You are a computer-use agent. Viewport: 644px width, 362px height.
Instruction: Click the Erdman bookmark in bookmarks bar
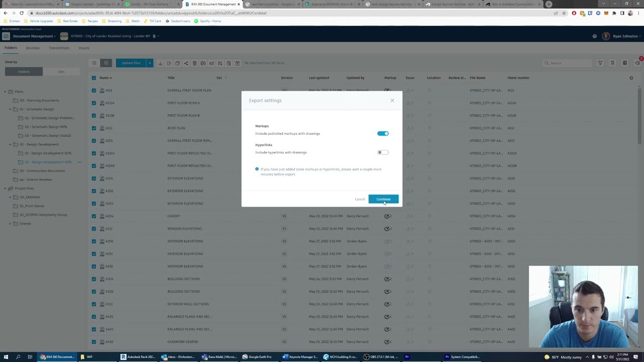pos(12,21)
